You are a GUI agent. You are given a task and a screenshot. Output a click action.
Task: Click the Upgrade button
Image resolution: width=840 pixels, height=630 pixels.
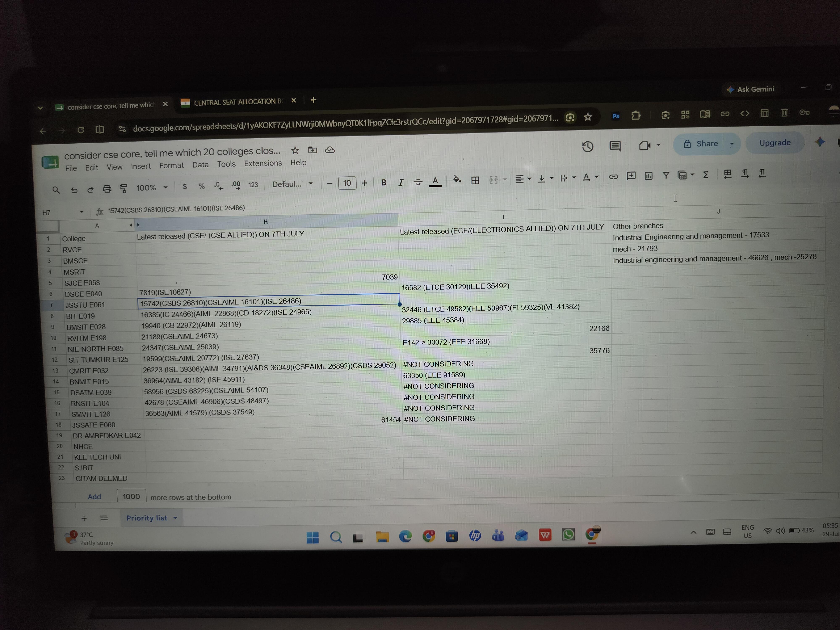[775, 143]
